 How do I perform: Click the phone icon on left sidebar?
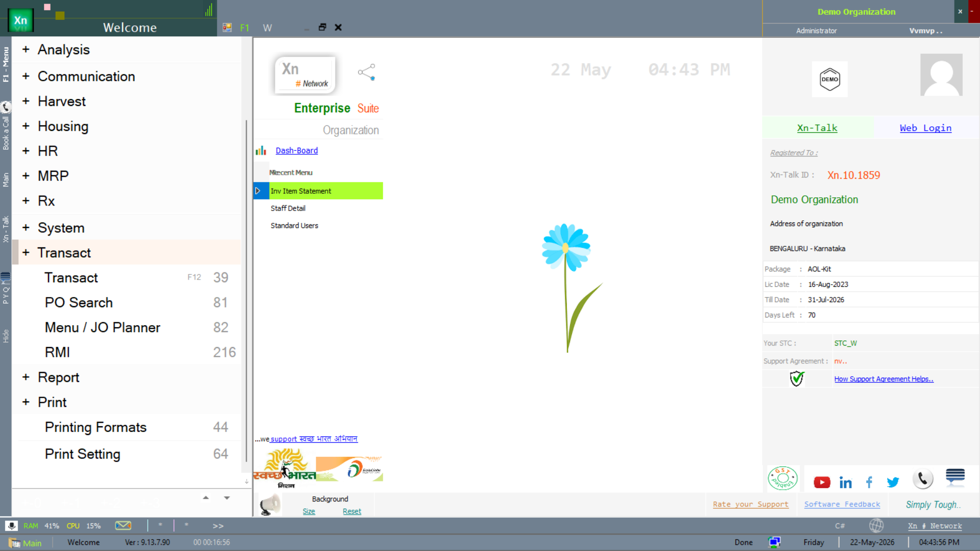[x=6, y=107]
